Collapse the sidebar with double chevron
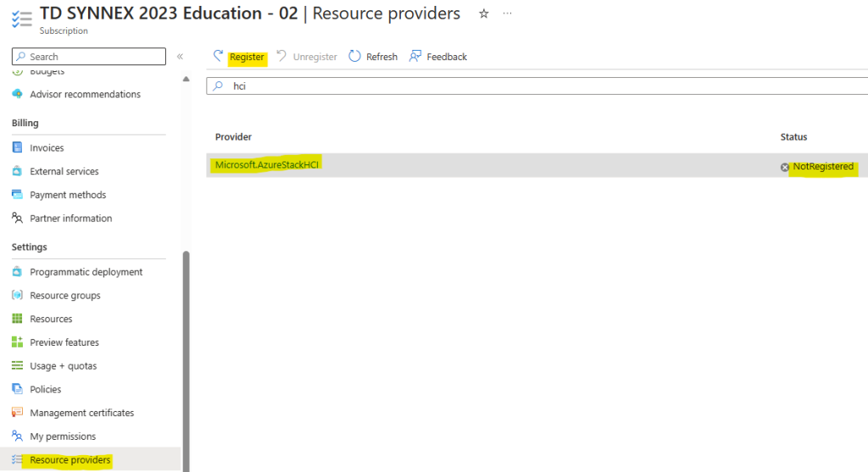Viewport: 868px width, 472px height. click(180, 57)
